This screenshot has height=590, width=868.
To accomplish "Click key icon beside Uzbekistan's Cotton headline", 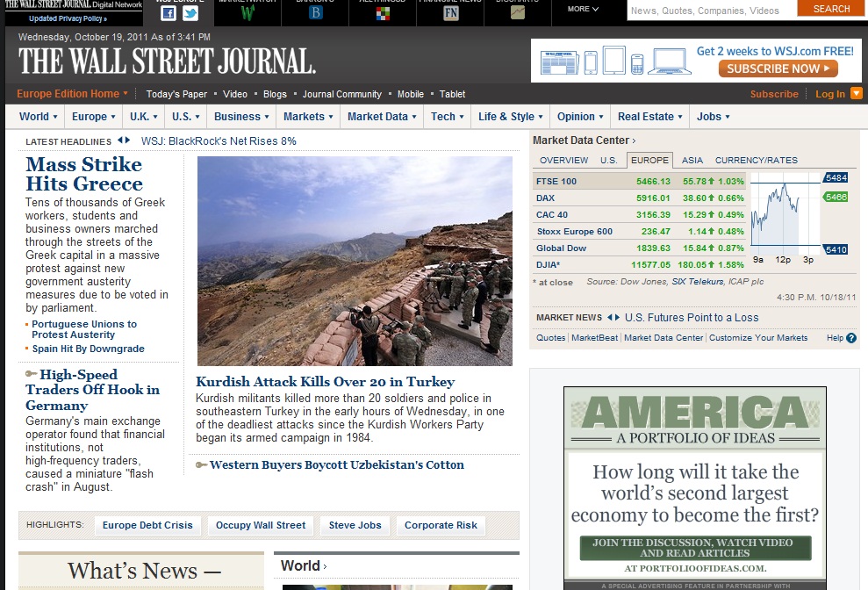I will point(202,464).
